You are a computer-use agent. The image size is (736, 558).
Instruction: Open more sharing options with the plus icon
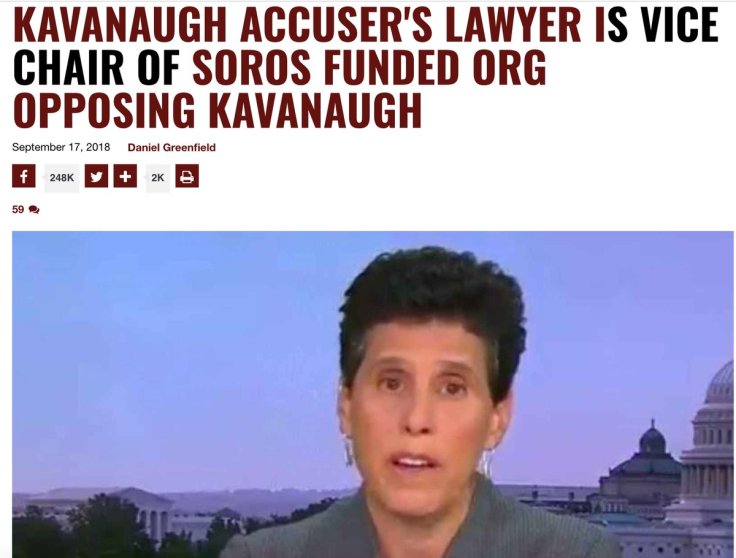coord(125,176)
